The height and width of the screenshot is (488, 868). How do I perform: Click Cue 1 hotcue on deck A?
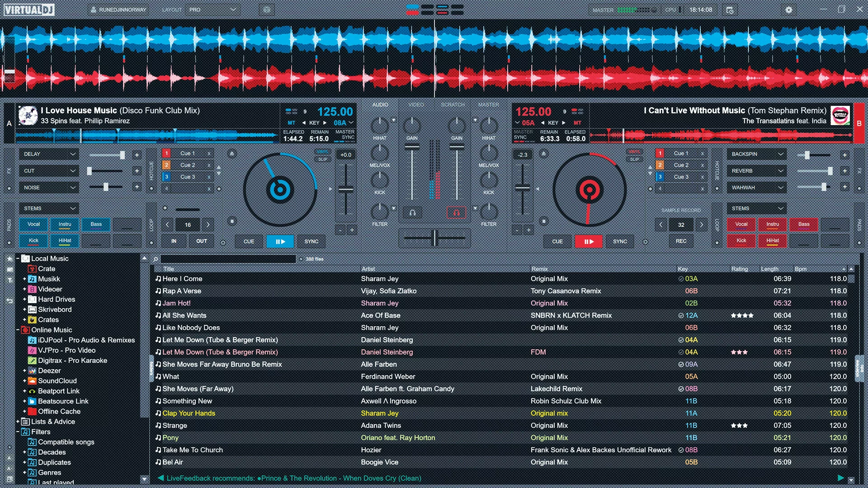click(187, 154)
